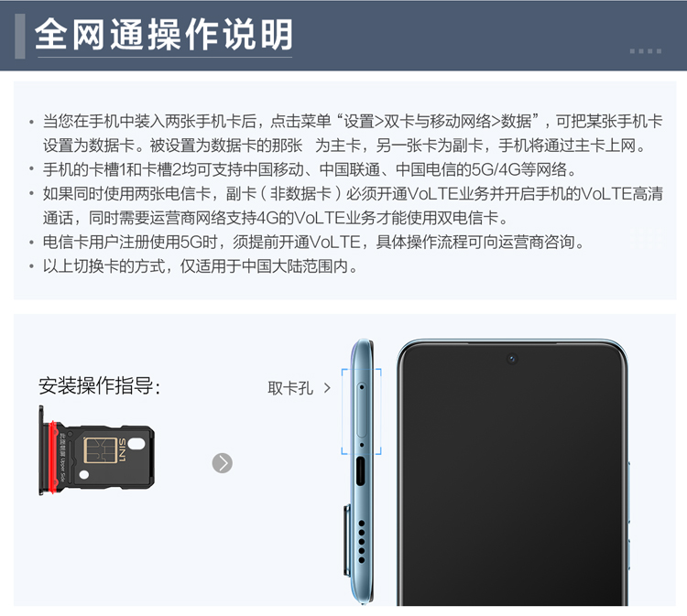The image size is (687, 616).
Task: Click the gray circular next-arrow button
Action: pyautogui.click(x=223, y=463)
